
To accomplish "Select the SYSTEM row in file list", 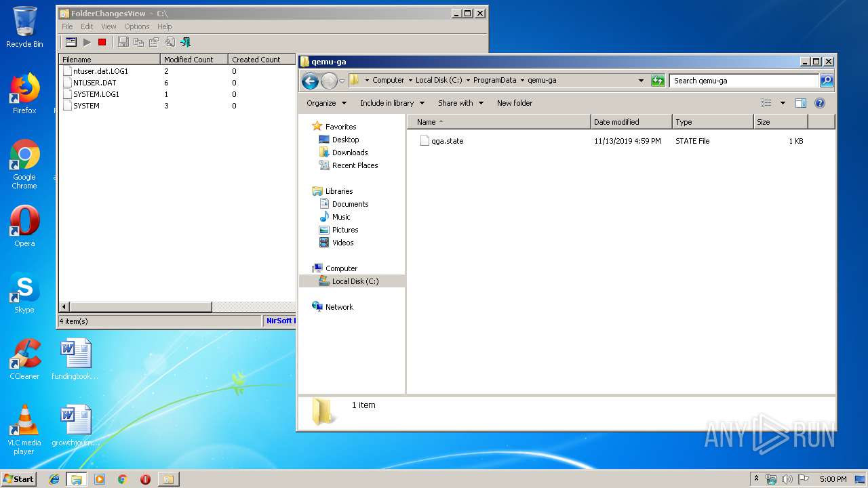I will (178, 106).
